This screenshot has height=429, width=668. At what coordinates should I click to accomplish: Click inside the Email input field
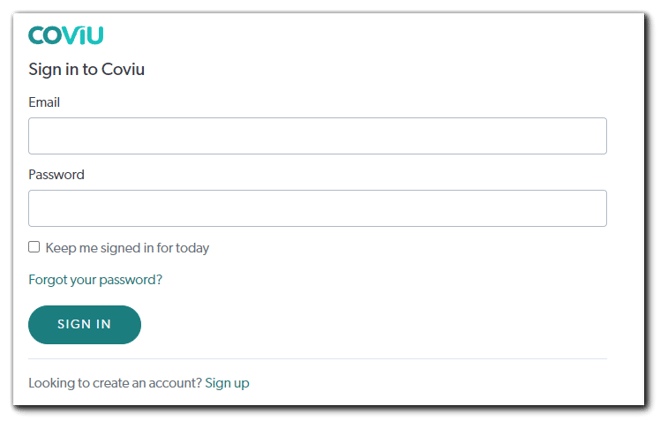point(317,136)
